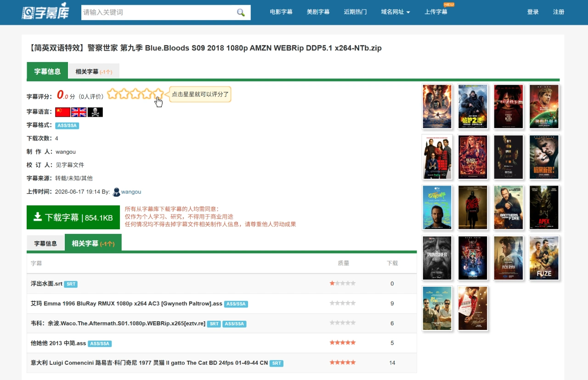Expand the 域名网址 dropdown menu
The height and width of the screenshot is (380, 588).
pos(396,12)
